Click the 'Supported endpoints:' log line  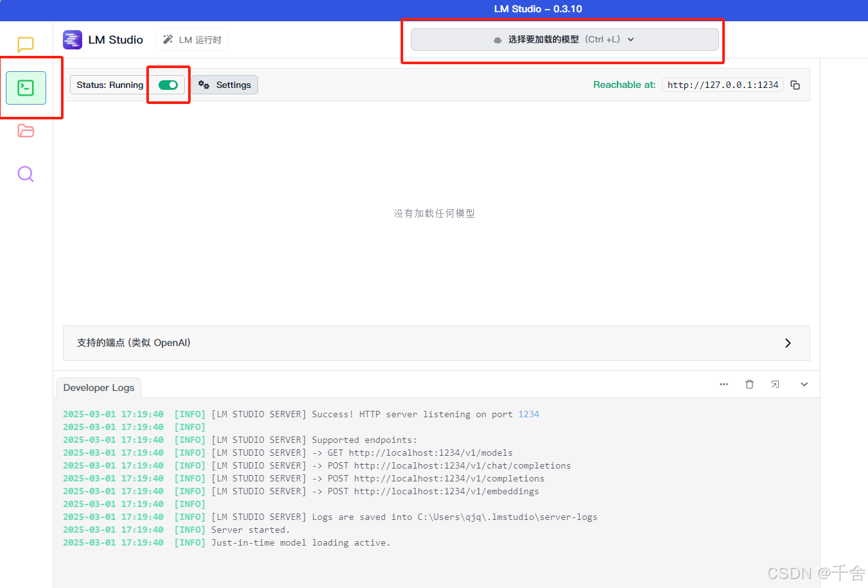[240, 440]
